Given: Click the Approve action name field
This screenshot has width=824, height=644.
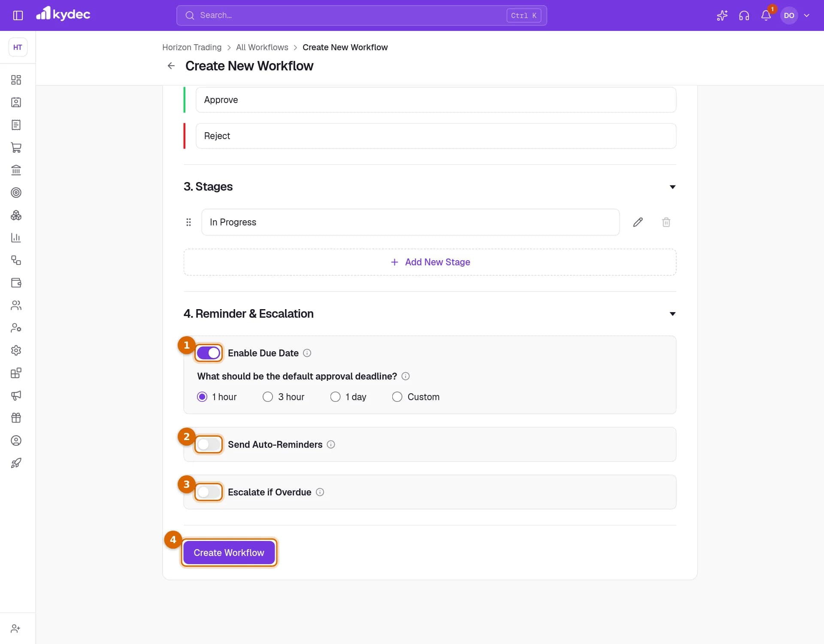Looking at the screenshot, I should point(436,100).
